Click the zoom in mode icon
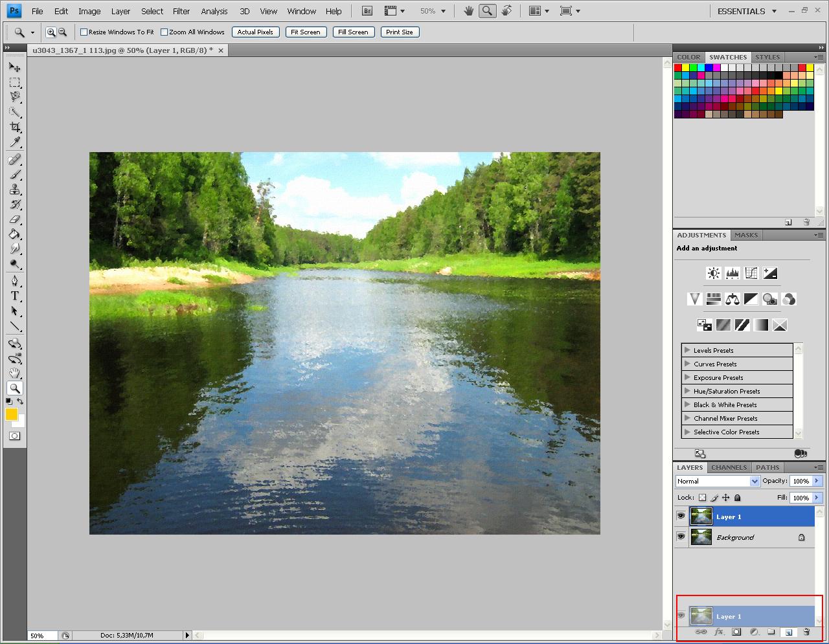The image size is (829, 644). click(x=51, y=32)
